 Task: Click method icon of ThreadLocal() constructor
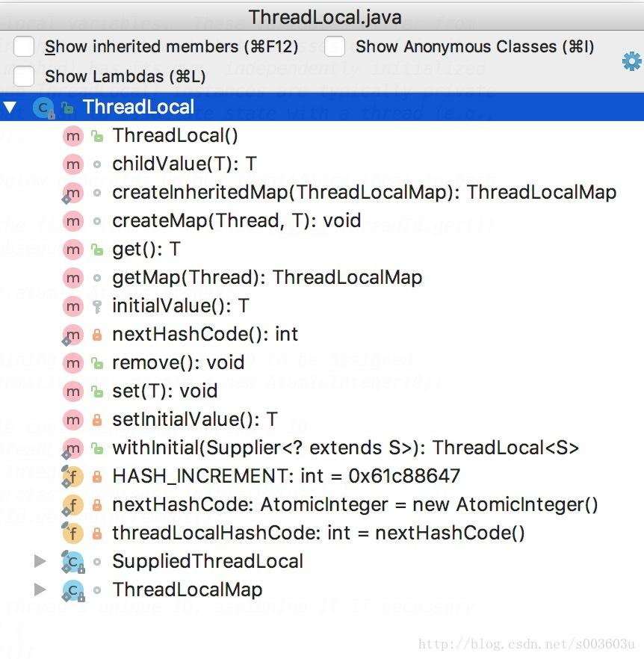(x=73, y=136)
